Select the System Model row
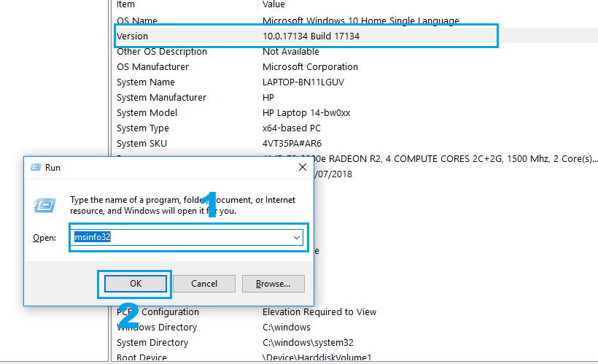 [x=147, y=113]
